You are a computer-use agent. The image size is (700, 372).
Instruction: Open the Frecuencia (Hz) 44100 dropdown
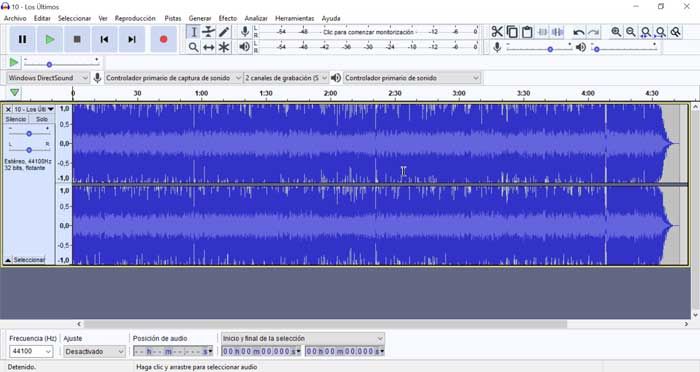(31, 351)
